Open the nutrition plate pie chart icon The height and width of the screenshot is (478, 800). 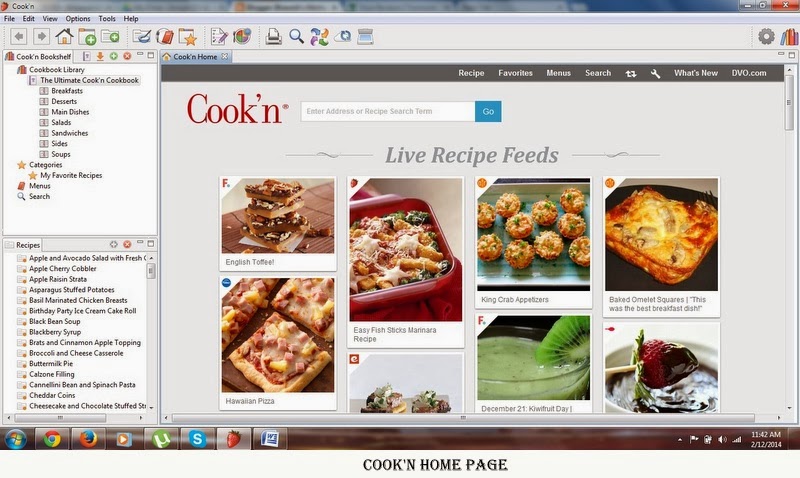tap(242, 37)
